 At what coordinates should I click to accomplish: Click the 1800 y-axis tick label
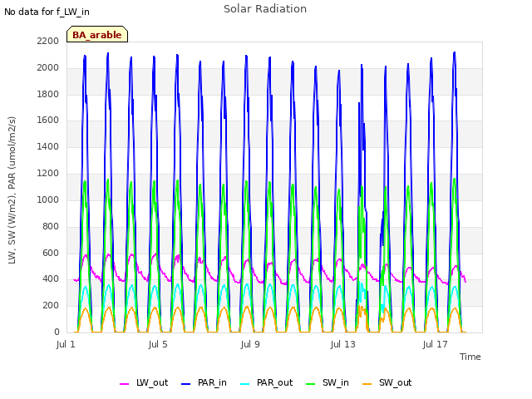[48, 94]
